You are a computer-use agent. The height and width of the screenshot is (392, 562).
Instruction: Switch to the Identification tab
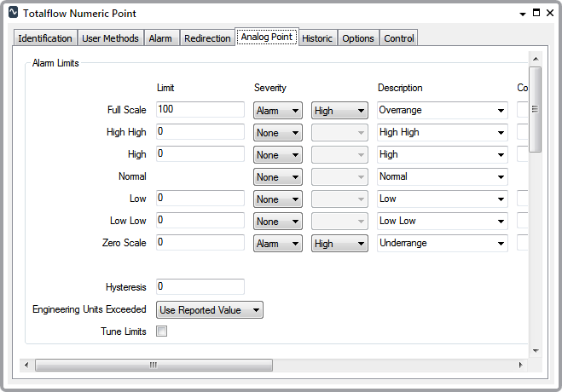click(45, 38)
